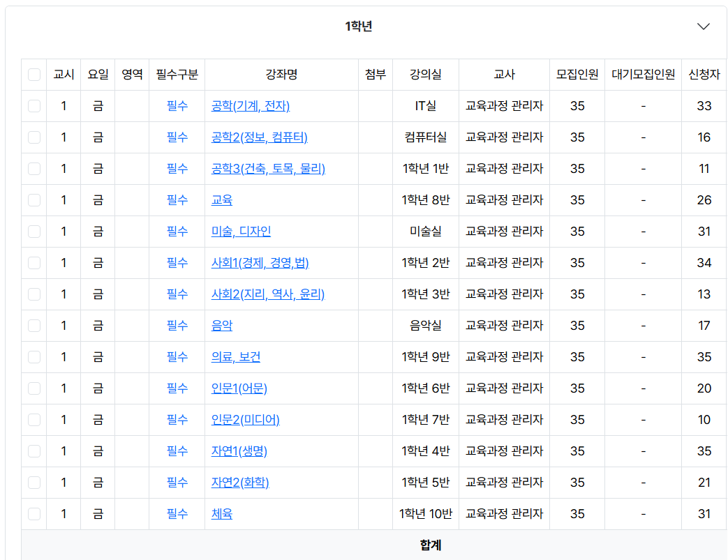728x560 pixels.
Task: Open the 자연2(화학) course link
Action: click(x=240, y=483)
